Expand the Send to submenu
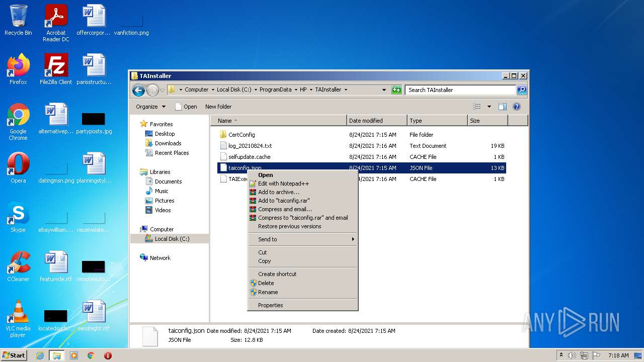Screen dimensions: 644x362 [303, 239]
